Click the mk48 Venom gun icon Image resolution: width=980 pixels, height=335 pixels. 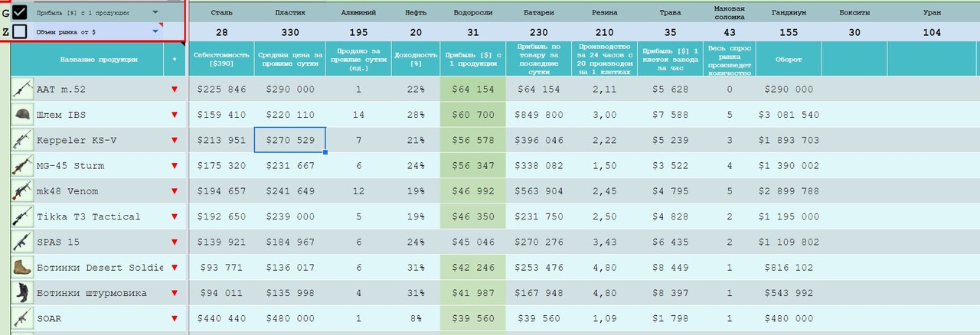tap(22, 191)
